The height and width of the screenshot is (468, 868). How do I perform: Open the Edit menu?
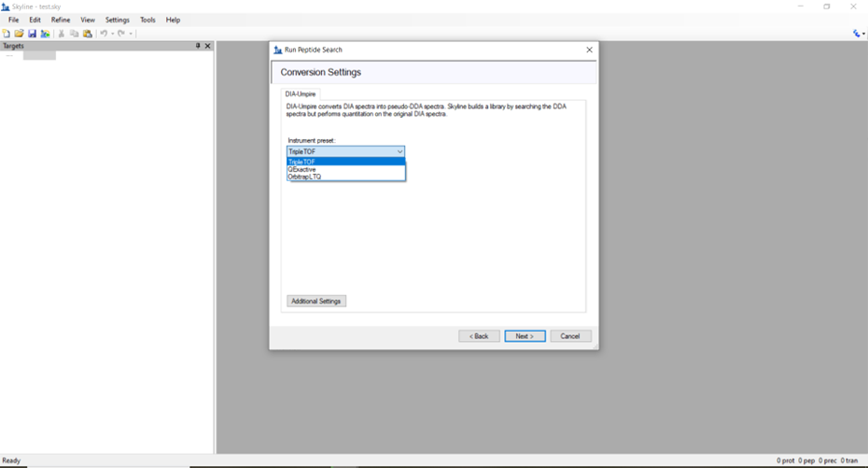[x=35, y=20]
